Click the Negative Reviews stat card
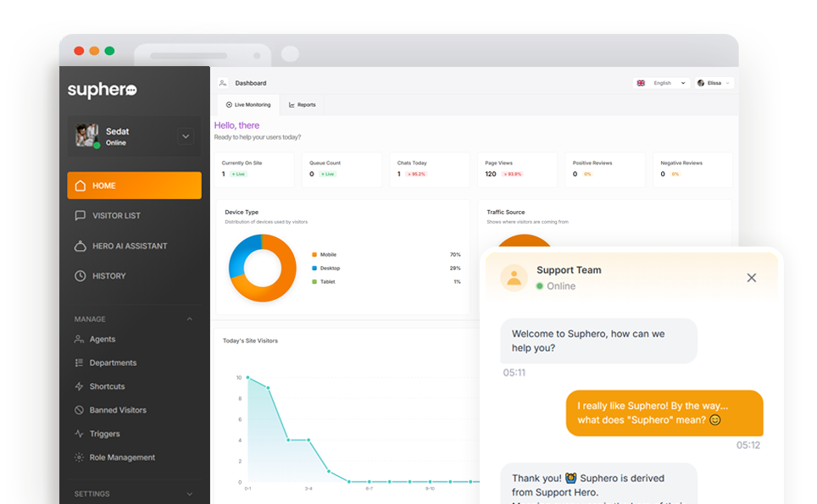Image resolution: width=817 pixels, height=504 pixels. coord(693,169)
